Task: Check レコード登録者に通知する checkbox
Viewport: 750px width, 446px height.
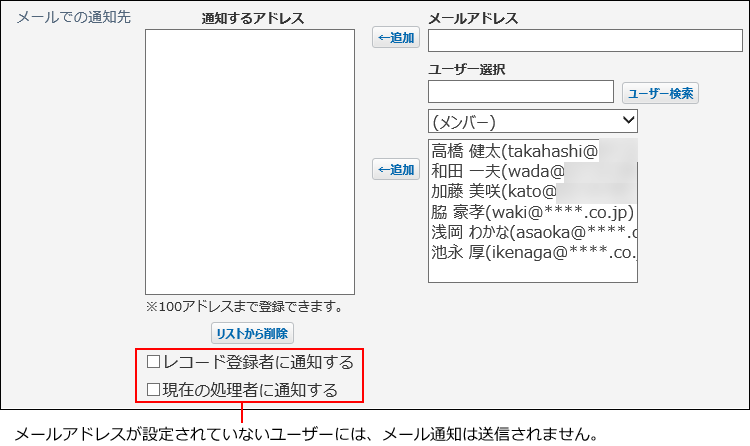Action: (x=153, y=362)
